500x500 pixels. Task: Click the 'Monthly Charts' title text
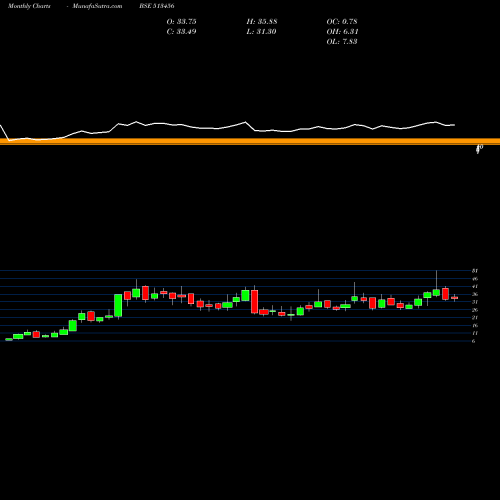coord(29,6)
